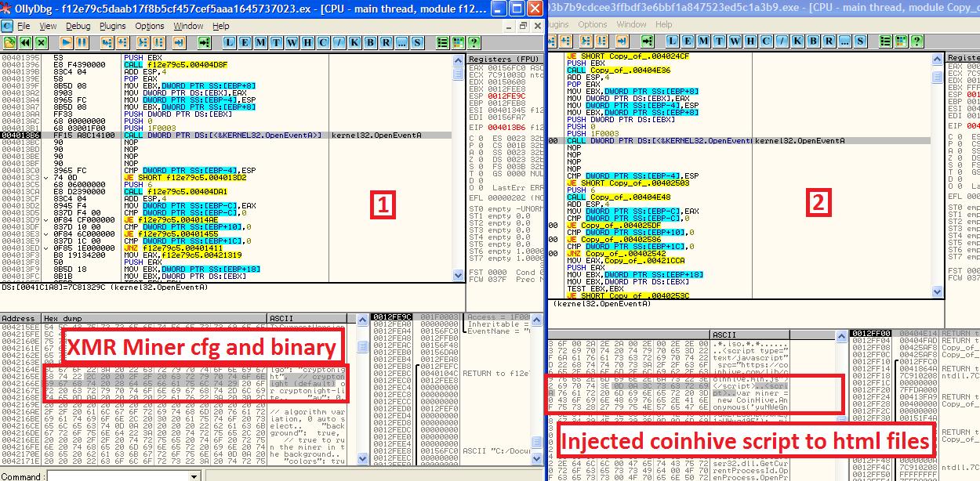Show Threads with T button in left window
Screen dimensions: 980x481
point(276,42)
